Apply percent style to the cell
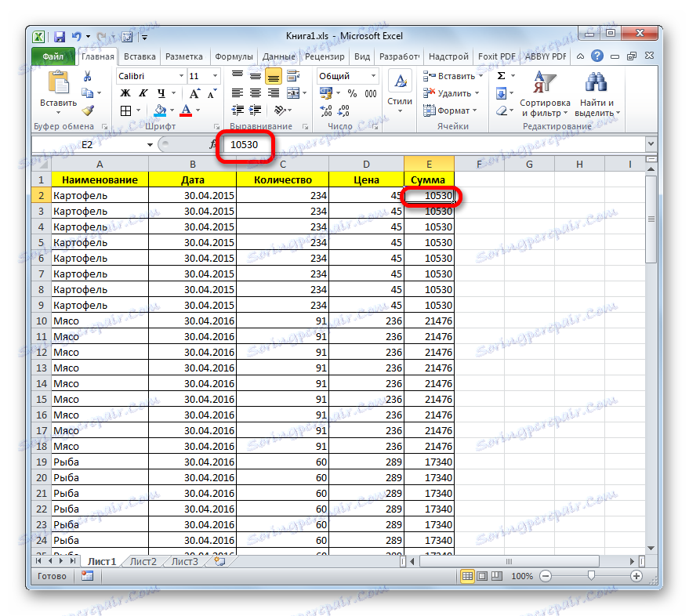 point(351,93)
